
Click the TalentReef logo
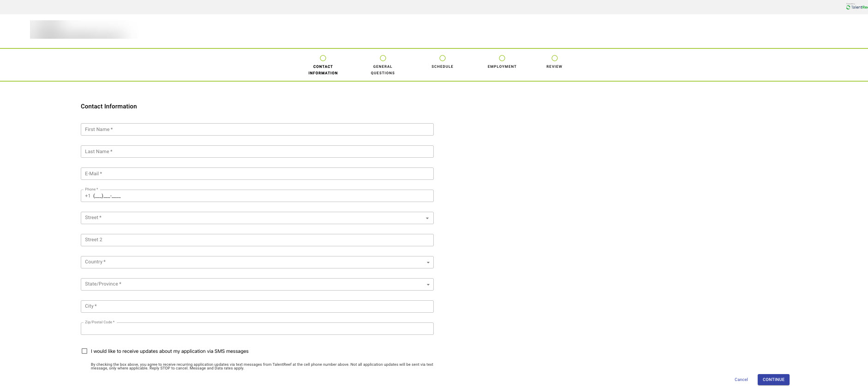pos(858,7)
